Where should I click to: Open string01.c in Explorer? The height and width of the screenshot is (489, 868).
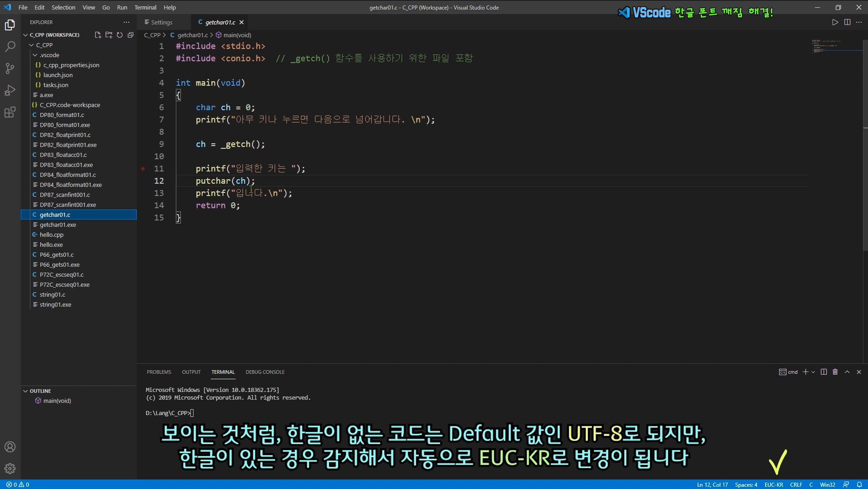(53, 294)
